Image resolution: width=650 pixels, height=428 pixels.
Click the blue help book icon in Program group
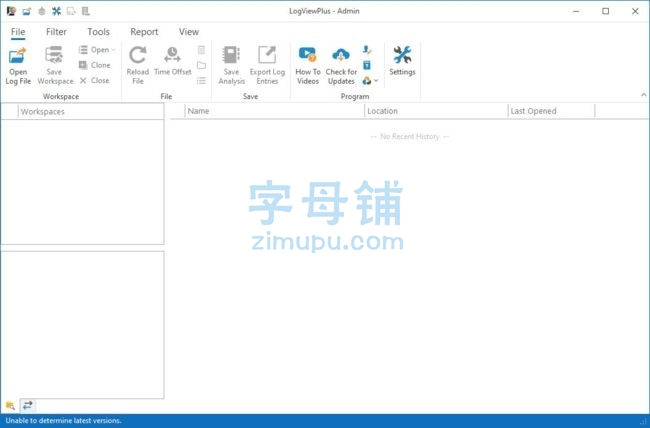tap(367, 65)
